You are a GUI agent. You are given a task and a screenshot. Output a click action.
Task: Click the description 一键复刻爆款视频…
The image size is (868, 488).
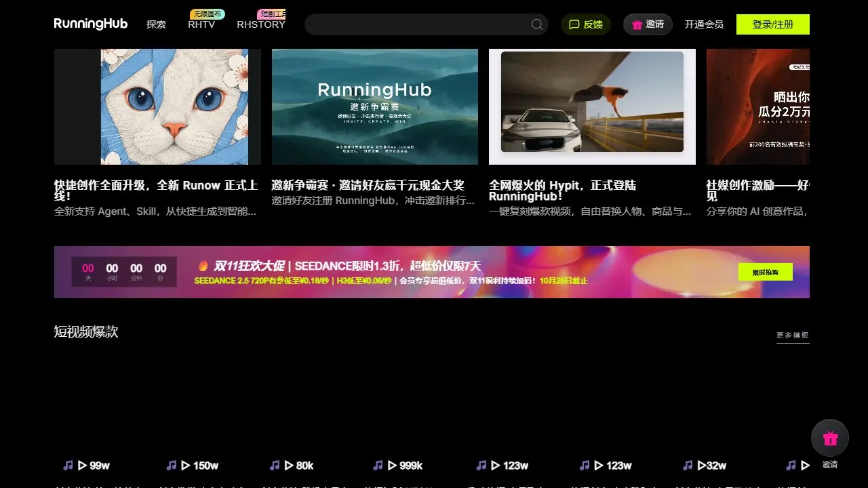pos(590,211)
